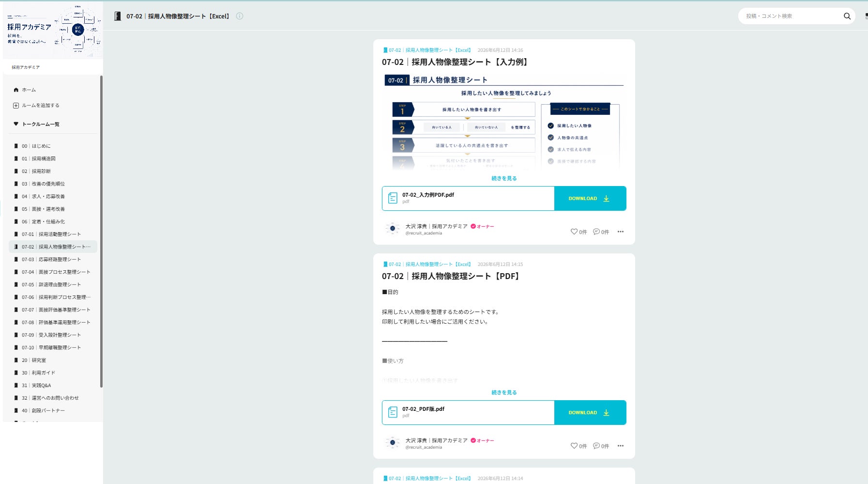Click the 2026年6月12日 14:15 timestamp

500,264
